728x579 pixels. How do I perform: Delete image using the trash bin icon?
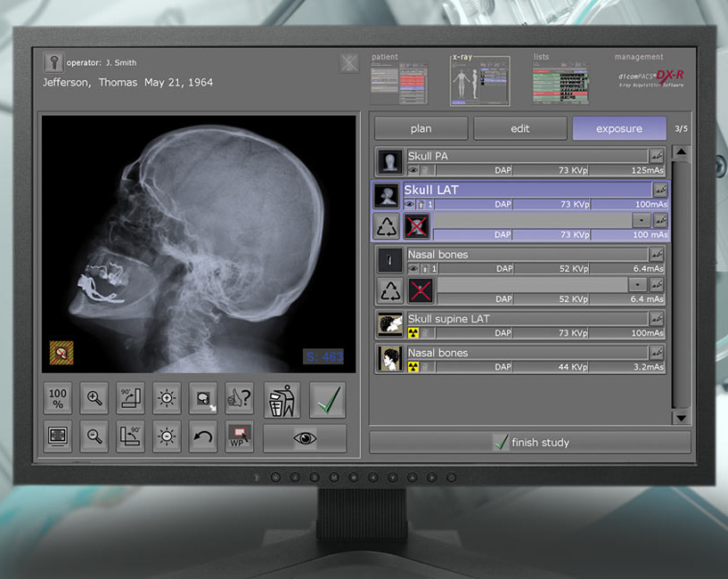tap(282, 400)
